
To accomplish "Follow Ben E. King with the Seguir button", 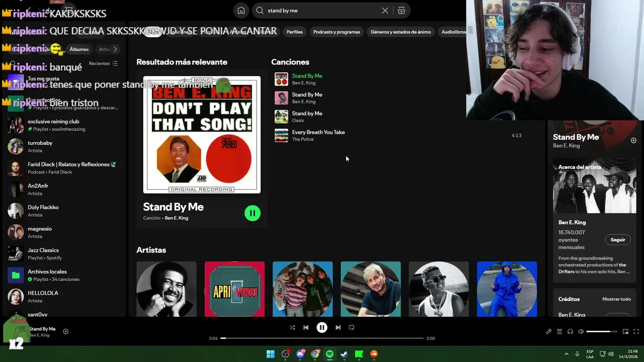I will [618, 240].
